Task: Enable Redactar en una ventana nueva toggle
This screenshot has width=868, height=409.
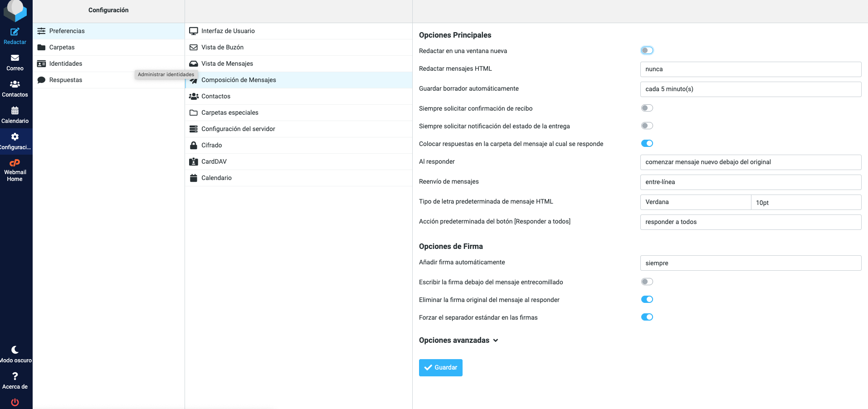Action: click(x=647, y=50)
